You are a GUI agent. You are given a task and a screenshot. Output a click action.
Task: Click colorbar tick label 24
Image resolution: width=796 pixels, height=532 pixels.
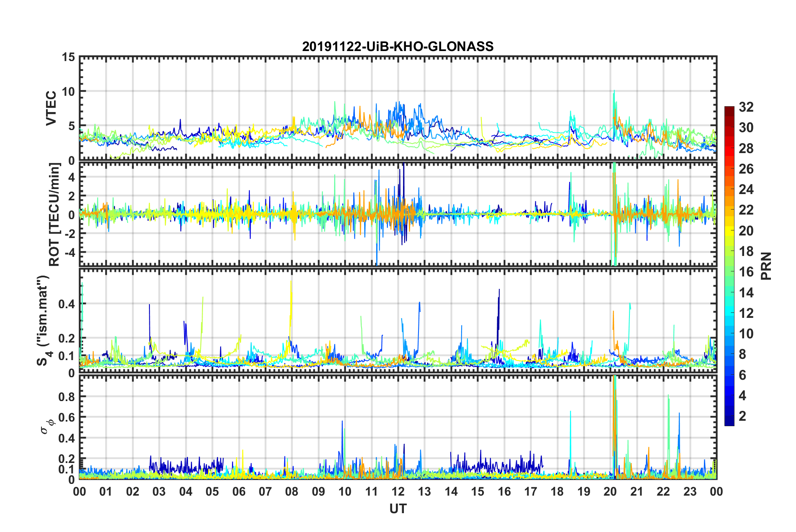coord(746,189)
